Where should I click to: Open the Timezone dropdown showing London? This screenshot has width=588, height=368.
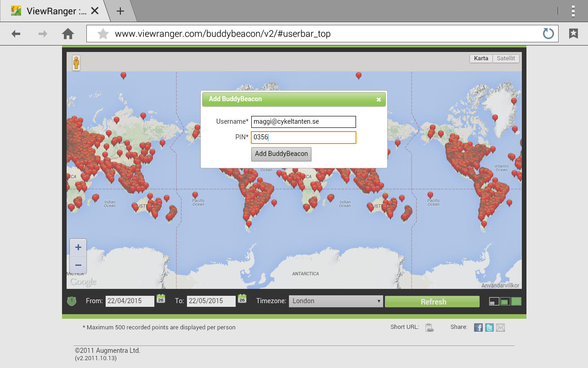pyautogui.click(x=336, y=301)
